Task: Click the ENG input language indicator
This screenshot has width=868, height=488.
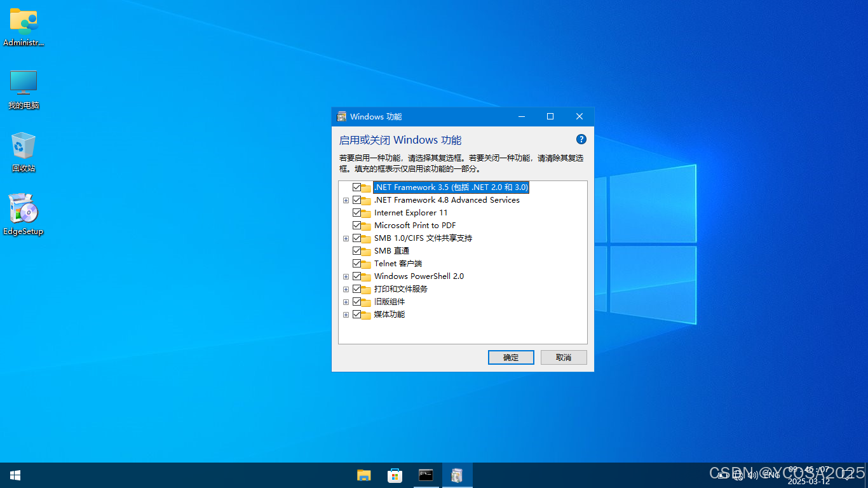Action: coord(771,475)
